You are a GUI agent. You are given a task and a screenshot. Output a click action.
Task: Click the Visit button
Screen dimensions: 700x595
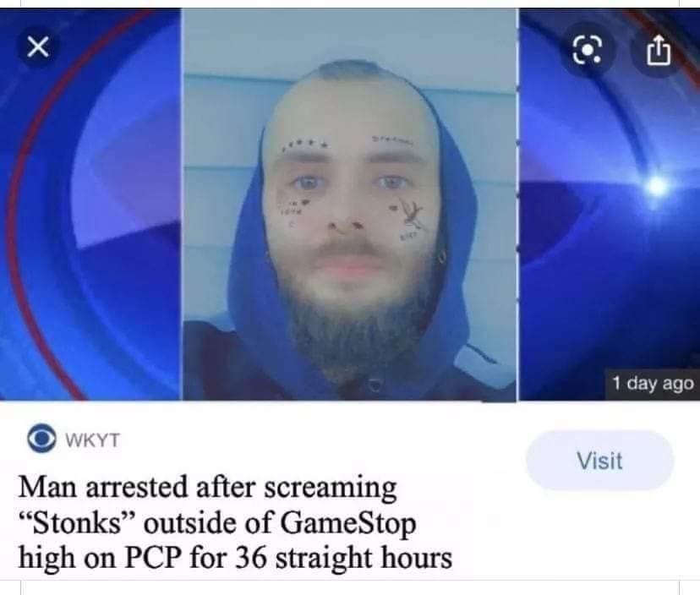(599, 461)
